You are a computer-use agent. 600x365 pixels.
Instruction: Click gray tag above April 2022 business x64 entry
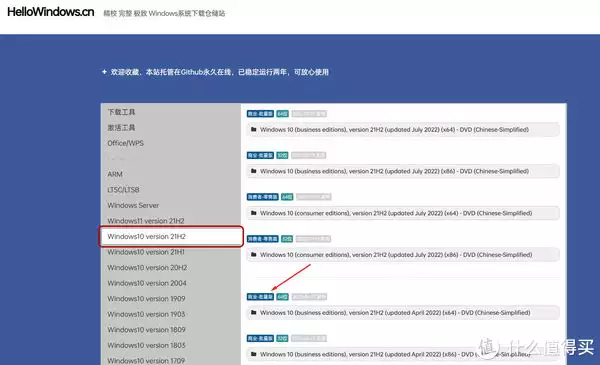pos(309,297)
